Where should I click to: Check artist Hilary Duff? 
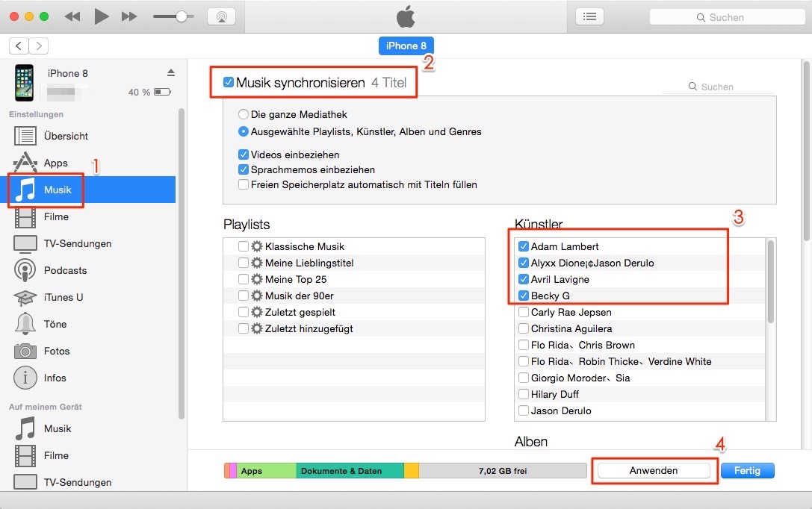point(524,394)
